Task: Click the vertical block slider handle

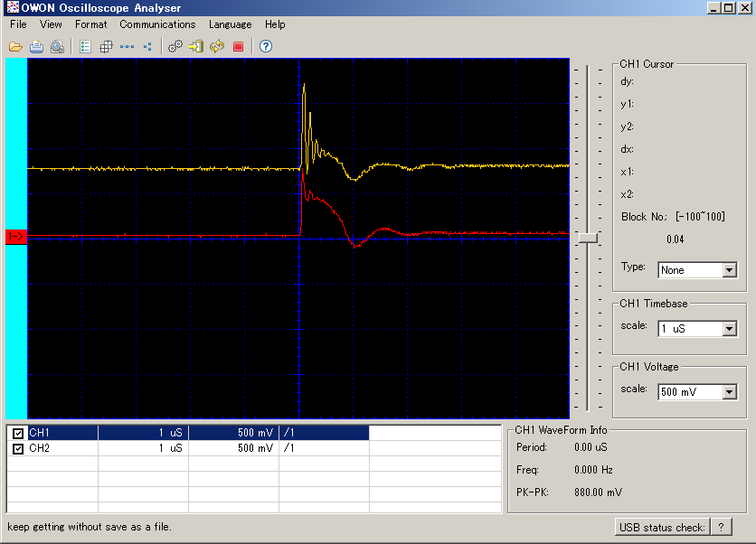Action: [588, 238]
